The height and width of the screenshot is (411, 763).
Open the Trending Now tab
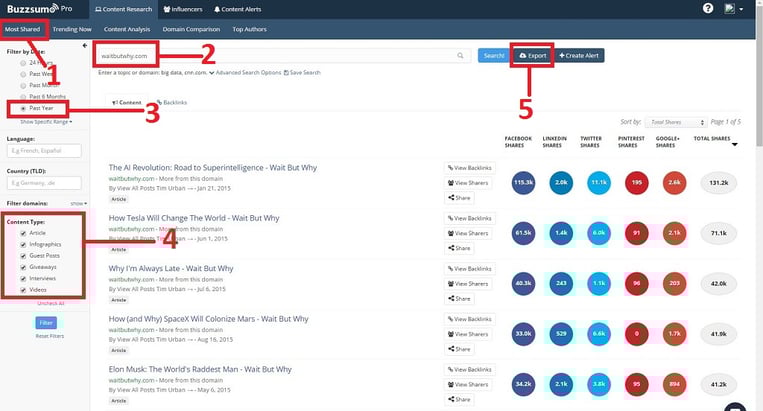(x=72, y=29)
